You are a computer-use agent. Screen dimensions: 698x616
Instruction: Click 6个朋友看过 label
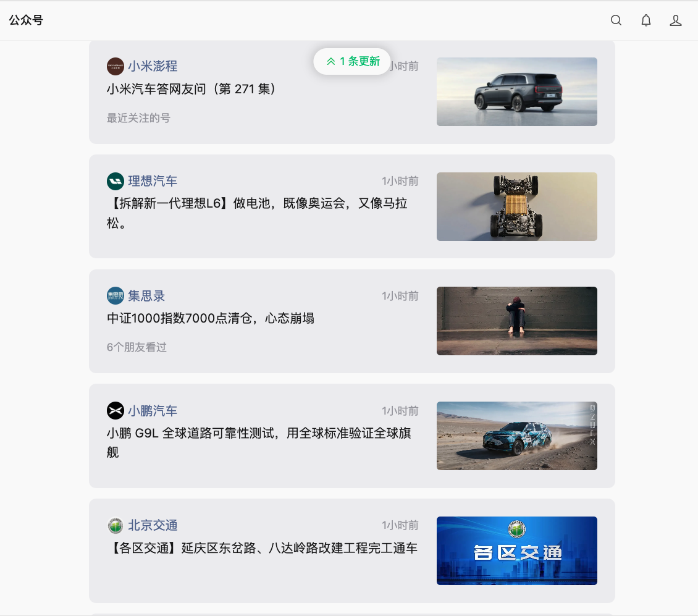click(137, 347)
